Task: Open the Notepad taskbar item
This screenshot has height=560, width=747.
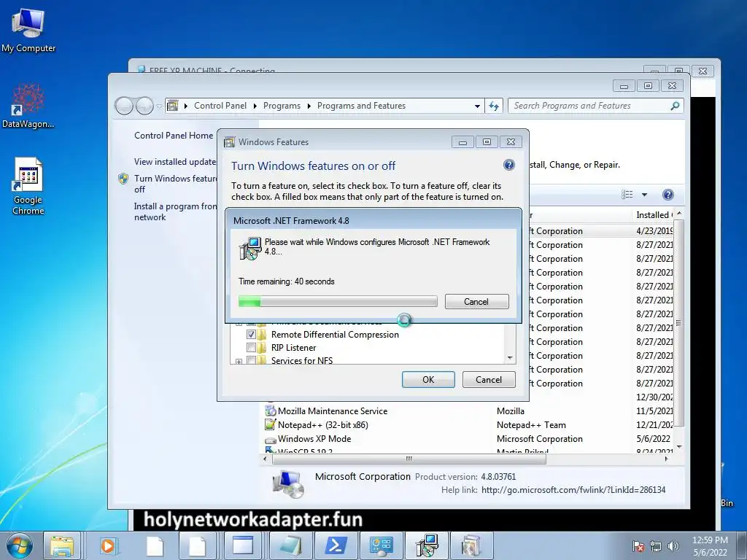Action: (x=292, y=545)
